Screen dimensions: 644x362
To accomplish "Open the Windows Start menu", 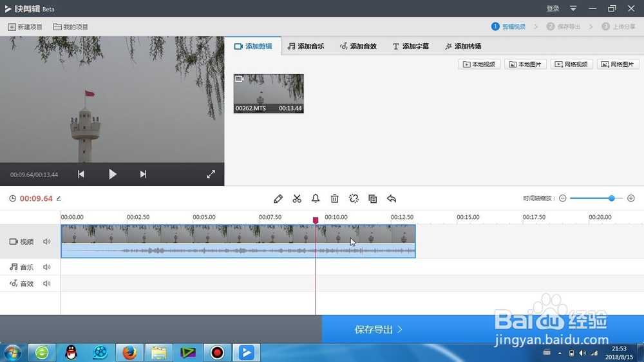I will click(12, 352).
